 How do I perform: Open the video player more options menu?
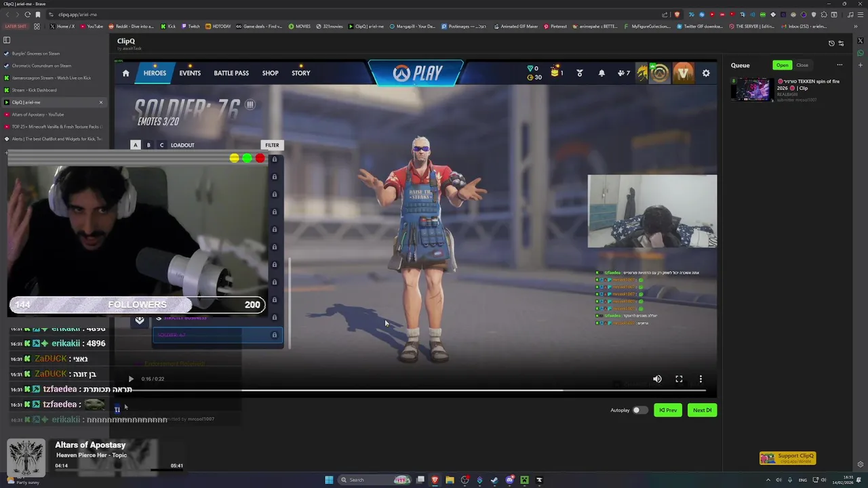[x=701, y=379]
